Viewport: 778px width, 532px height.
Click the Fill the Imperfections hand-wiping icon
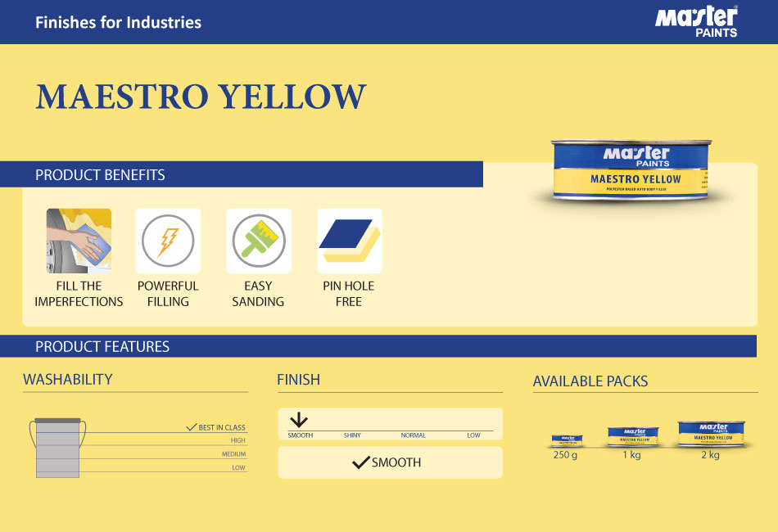click(x=79, y=241)
